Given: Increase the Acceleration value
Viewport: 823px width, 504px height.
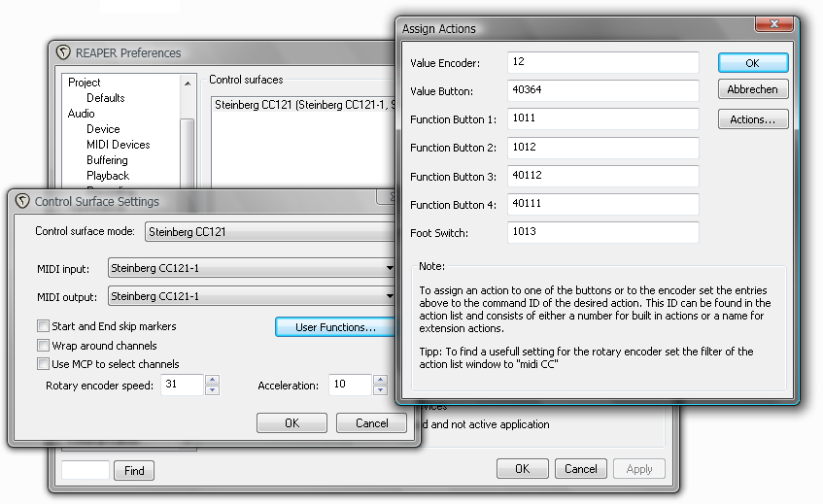Looking at the screenshot, I should pos(381,380).
